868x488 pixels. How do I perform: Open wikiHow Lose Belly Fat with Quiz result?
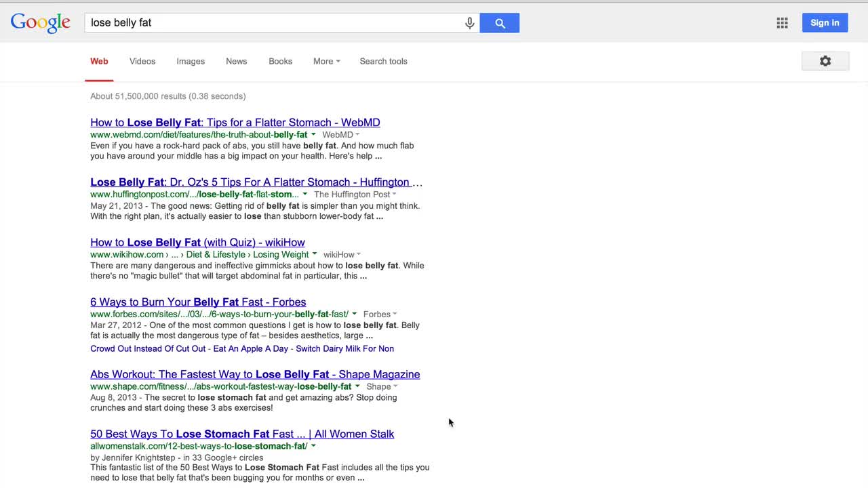click(197, 243)
